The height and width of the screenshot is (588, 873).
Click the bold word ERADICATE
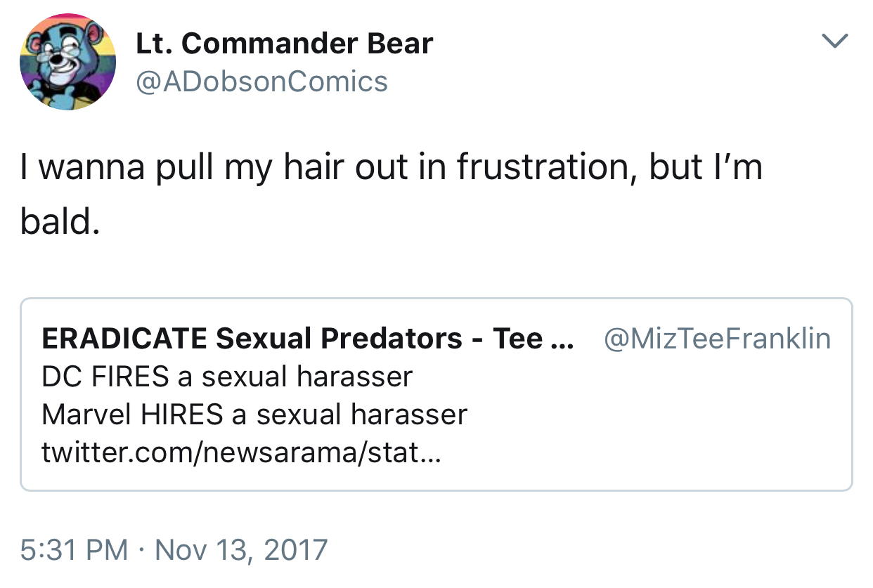(x=124, y=339)
